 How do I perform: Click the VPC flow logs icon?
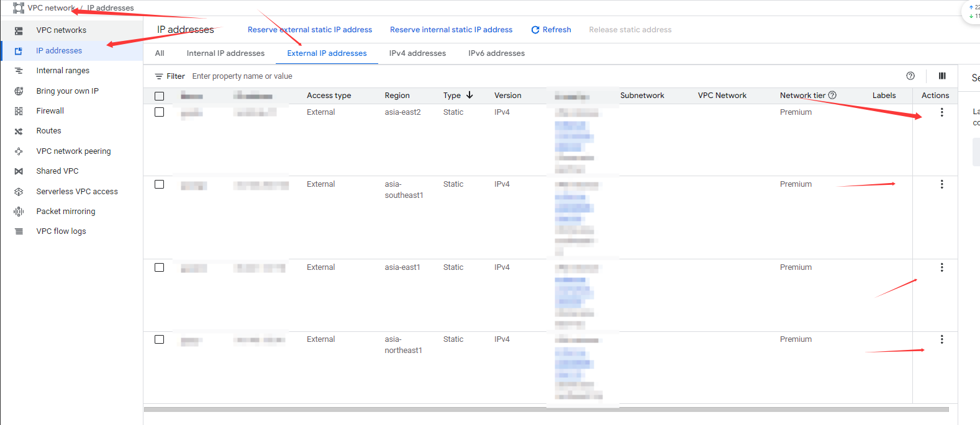coord(19,231)
